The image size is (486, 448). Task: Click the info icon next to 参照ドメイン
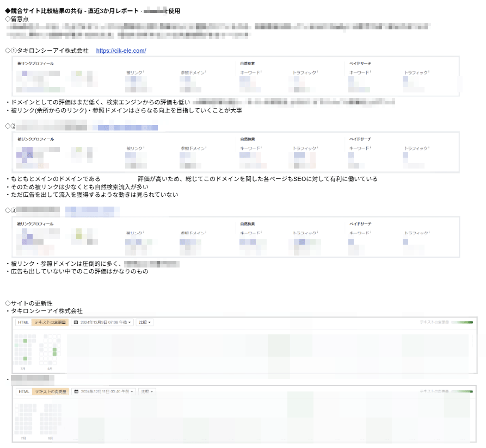pyautogui.click(x=207, y=72)
